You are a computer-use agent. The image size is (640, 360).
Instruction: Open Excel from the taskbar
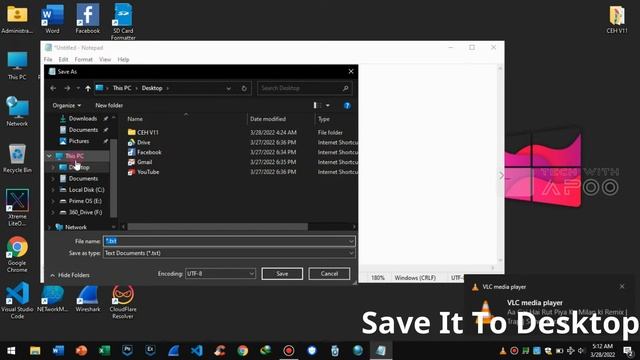[x=104, y=351]
